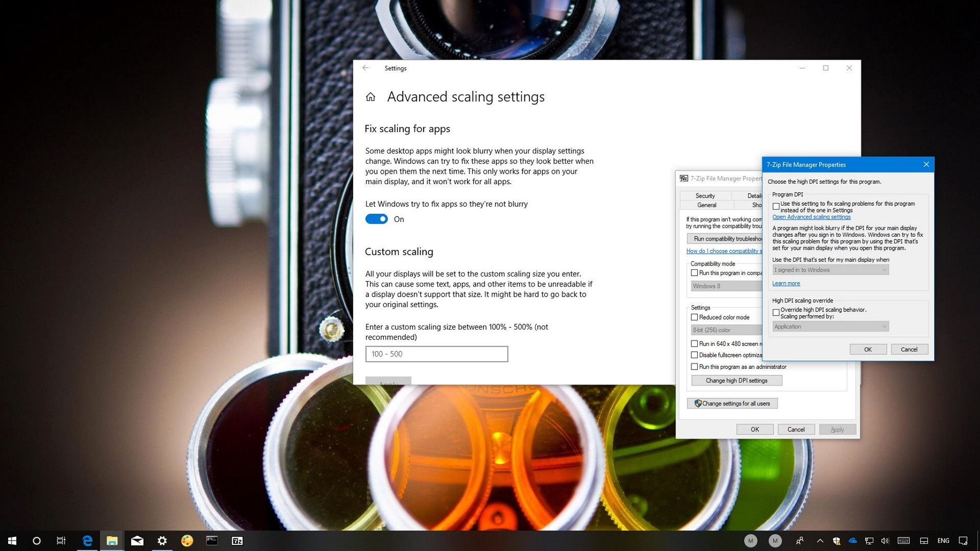This screenshot has height=551, width=980.
Task: Click the custom scaling size input field
Action: (x=436, y=354)
